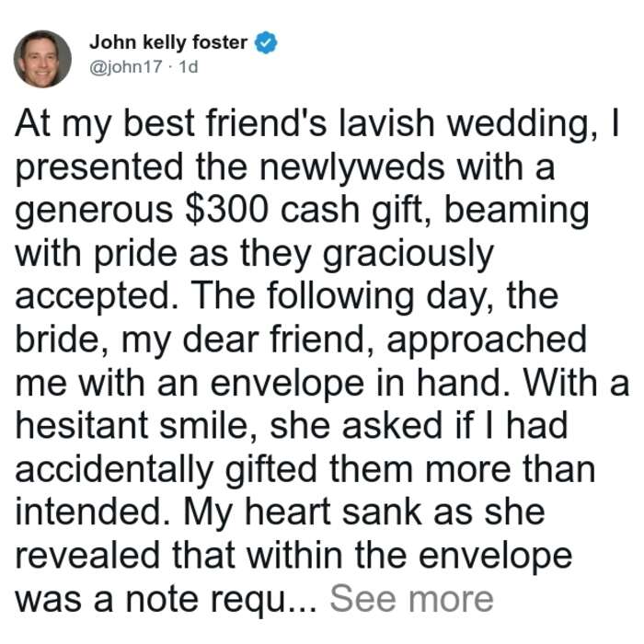Viewport: 644px width, 644px height.
Task: Click the word approached in the post
Action: (x=487, y=341)
